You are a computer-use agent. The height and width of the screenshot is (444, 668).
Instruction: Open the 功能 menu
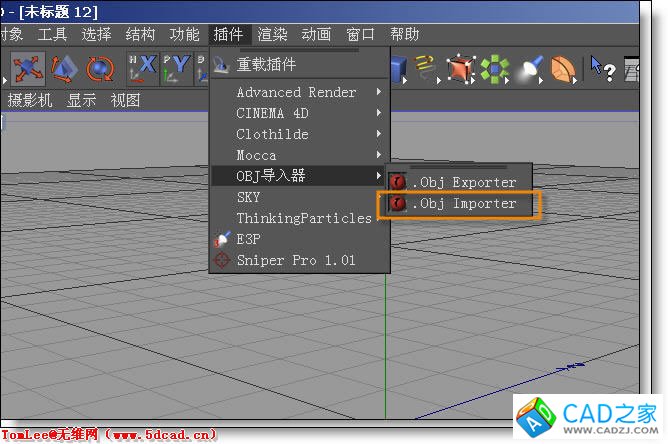184,34
